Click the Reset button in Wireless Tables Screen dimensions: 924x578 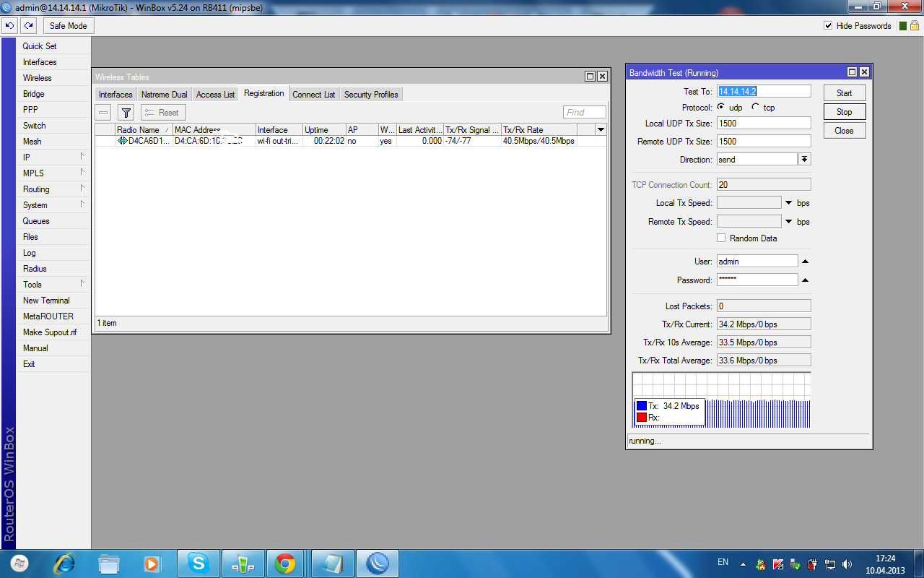(x=163, y=113)
